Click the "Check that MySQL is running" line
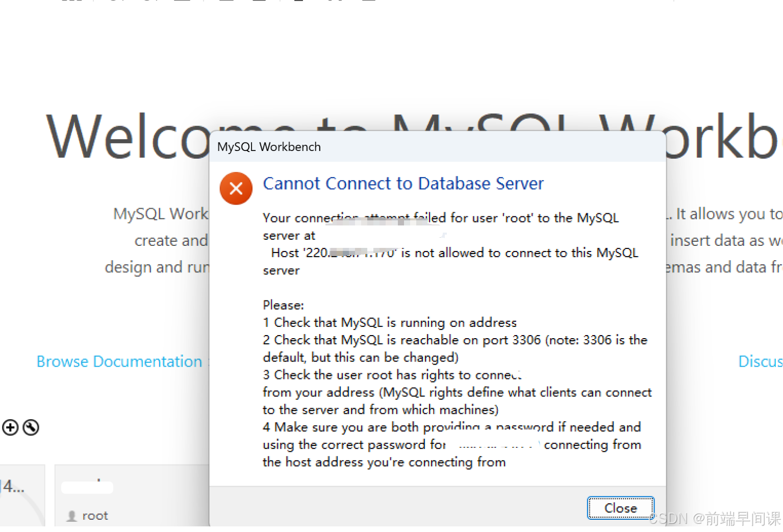 click(390, 323)
